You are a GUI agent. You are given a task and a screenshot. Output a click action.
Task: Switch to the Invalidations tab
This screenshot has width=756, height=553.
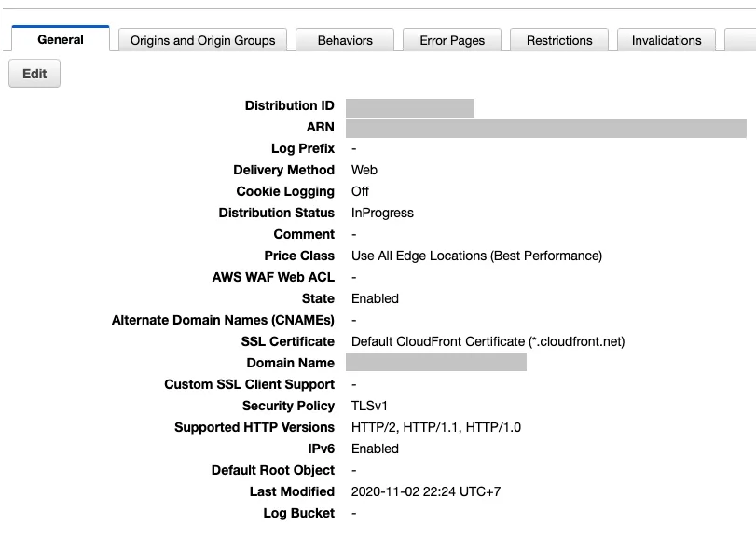point(667,40)
